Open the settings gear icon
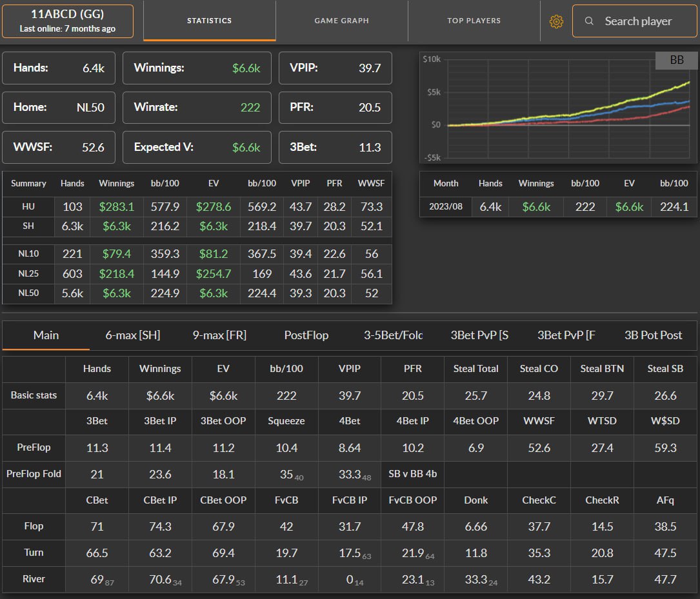This screenshot has width=700, height=599. (x=555, y=21)
